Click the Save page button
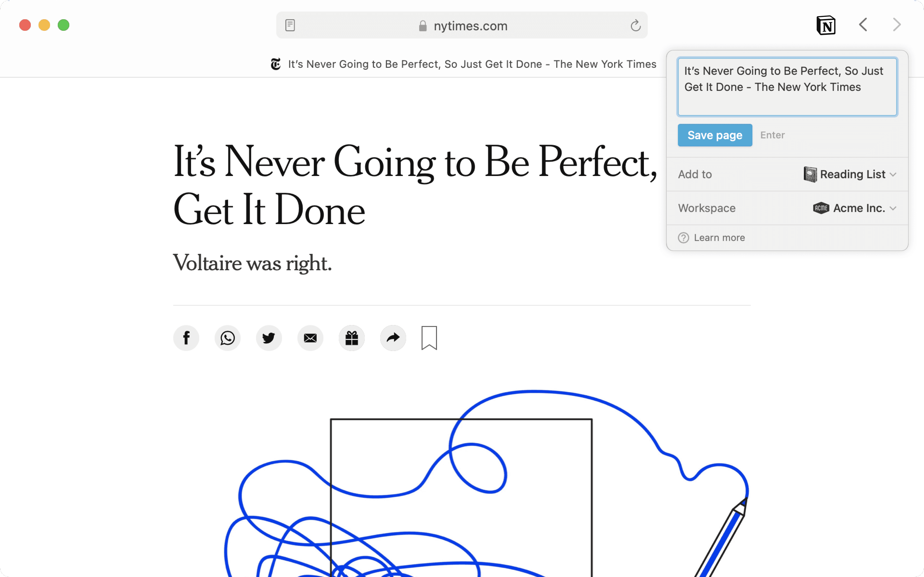The height and width of the screenshot is (577, 924). 715,135
